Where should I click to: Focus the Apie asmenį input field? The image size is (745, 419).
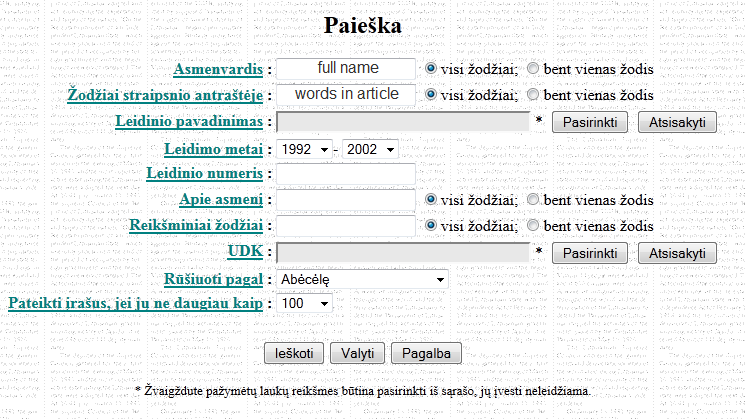coord(346,200)
